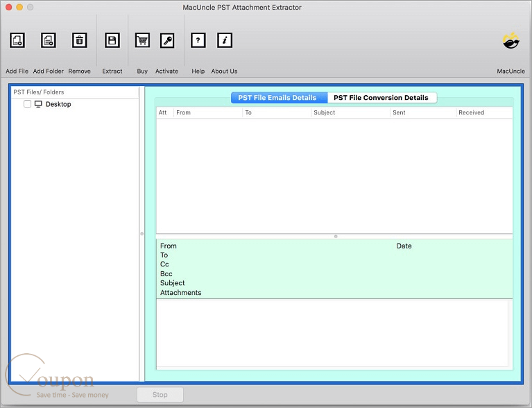This screenshot has height=408, width=532.
Task: Click the About Us label
Action: 224,71
